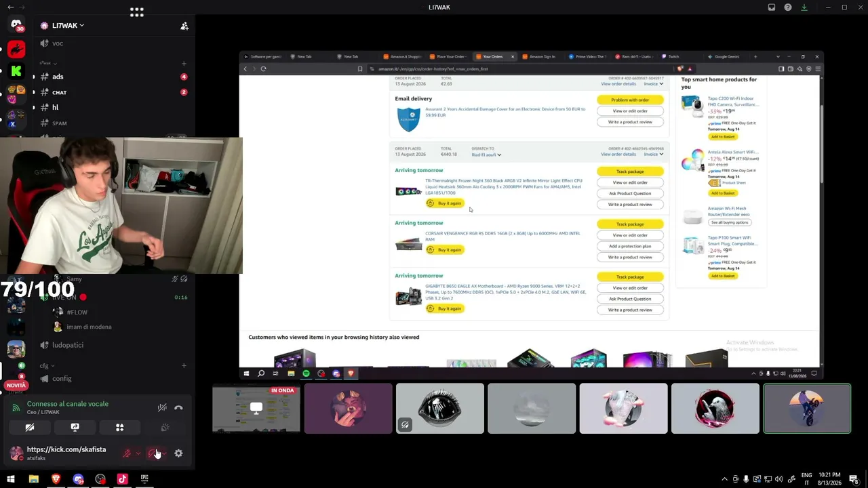Click the yellow Problem with order button

(x=630, y=100)
